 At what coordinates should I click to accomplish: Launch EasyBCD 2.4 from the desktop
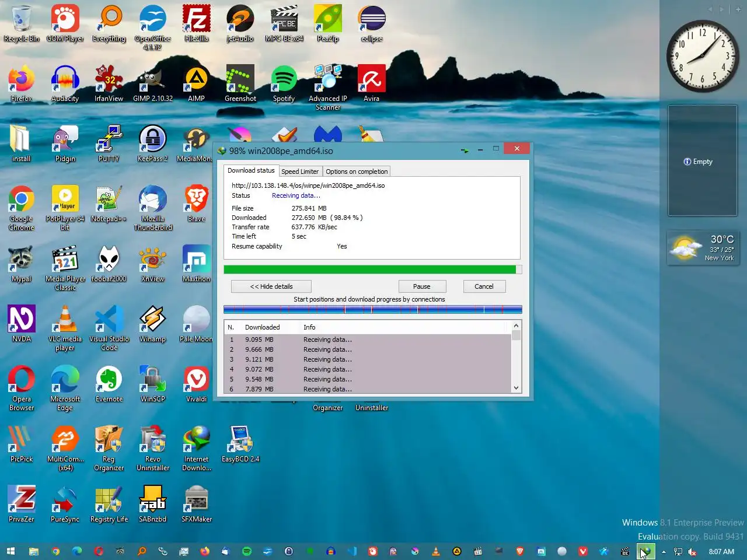(x=240, y=444)
